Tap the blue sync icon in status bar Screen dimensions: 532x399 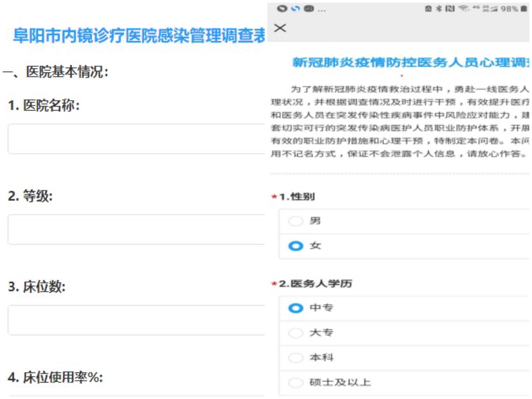point(296,9)
